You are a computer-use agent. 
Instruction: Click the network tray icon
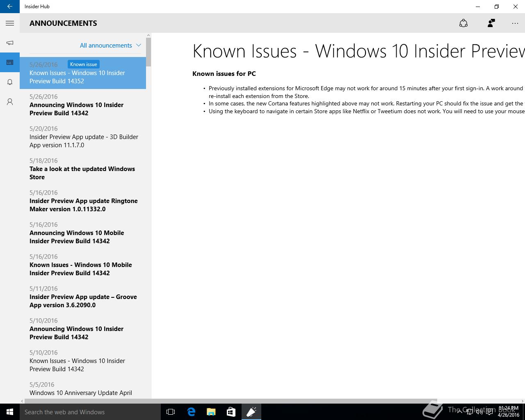click(470, 412)
